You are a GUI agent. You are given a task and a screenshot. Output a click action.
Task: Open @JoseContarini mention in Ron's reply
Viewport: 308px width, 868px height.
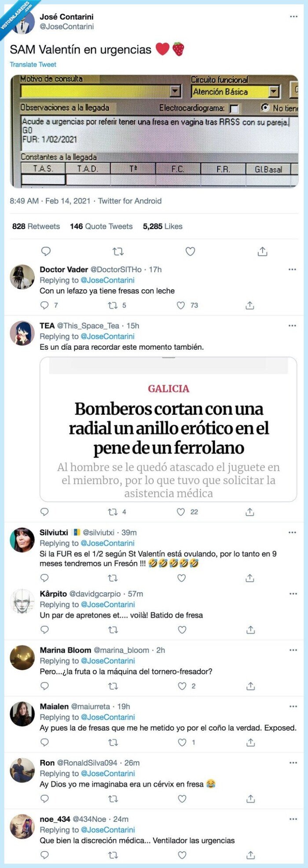(x=108, y=773)
